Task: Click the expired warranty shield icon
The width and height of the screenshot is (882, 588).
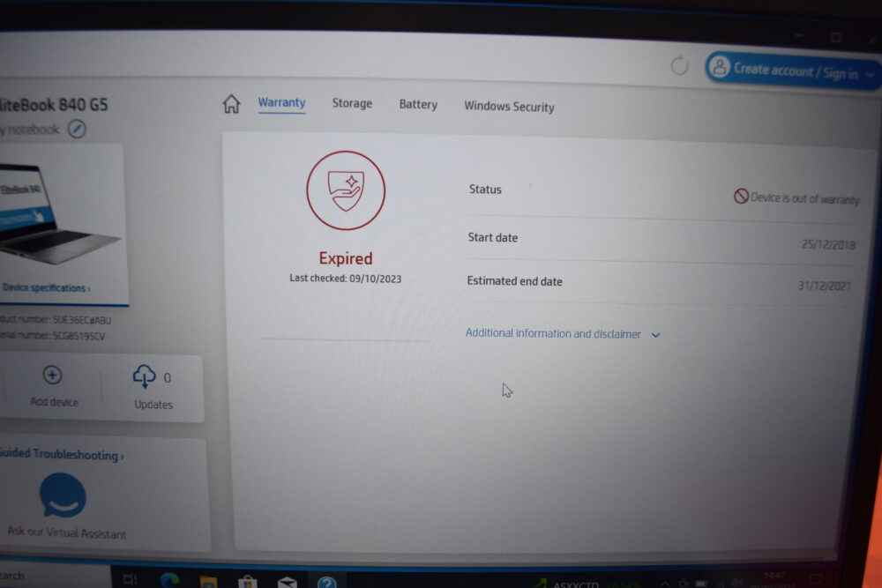Action: point(346,190)
